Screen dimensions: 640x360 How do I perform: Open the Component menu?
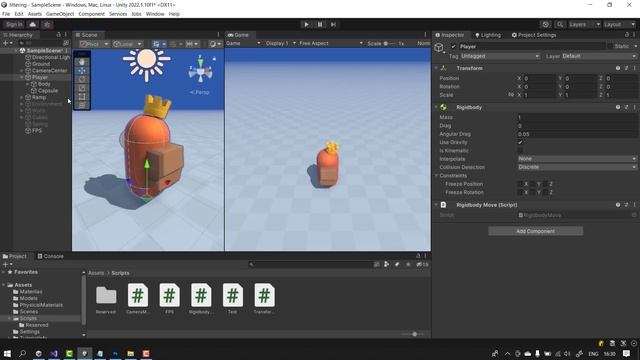point(91,14)
